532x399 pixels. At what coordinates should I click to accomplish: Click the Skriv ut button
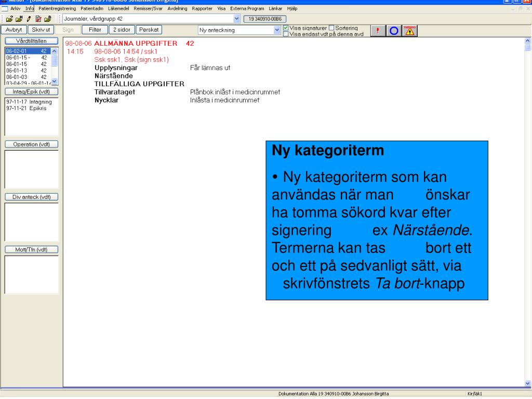click(41, 30)
